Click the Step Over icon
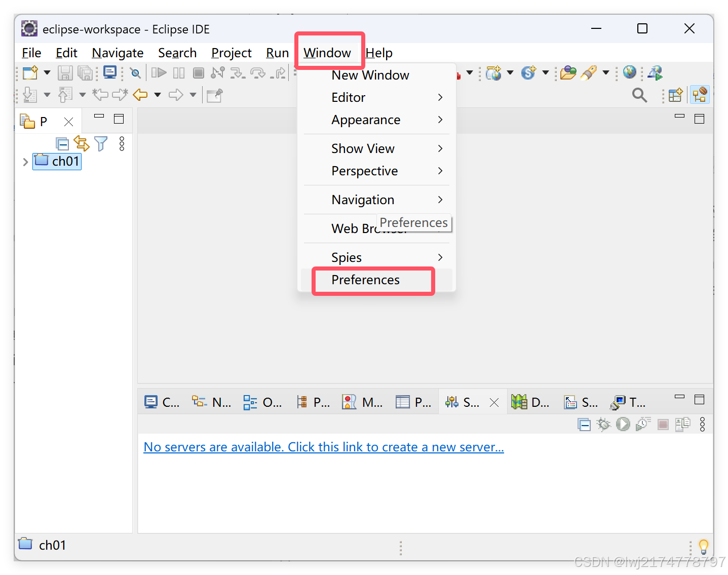728x575 pixels. click(x=258, y=73)
